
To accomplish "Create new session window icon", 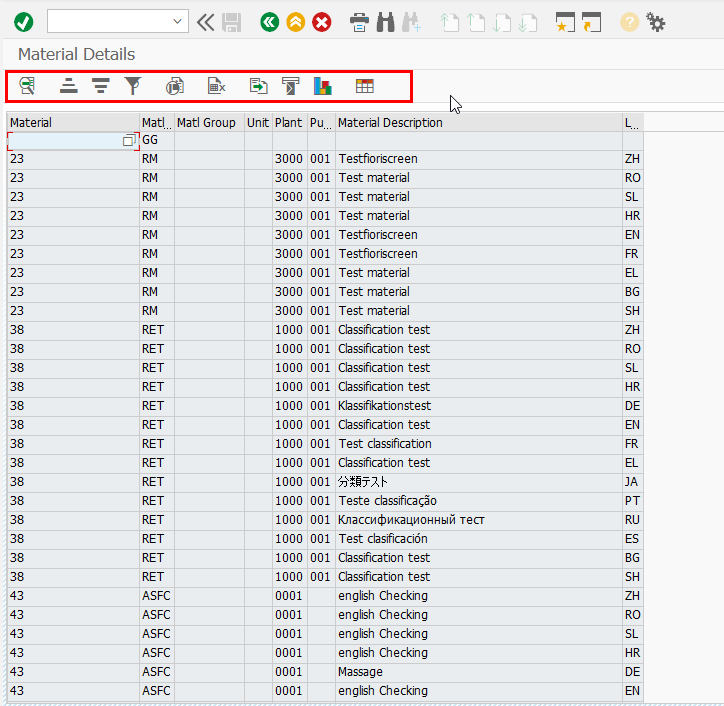I will (x=565, y=22).
